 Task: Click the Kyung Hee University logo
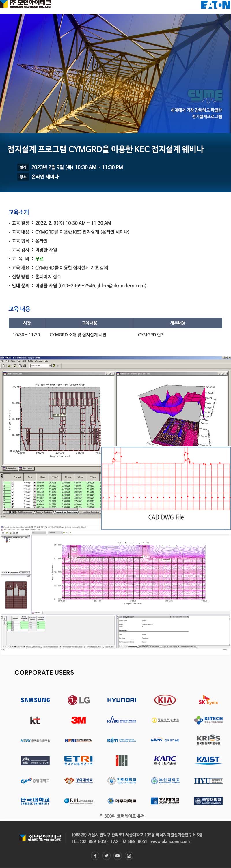(x=79, y=780)
